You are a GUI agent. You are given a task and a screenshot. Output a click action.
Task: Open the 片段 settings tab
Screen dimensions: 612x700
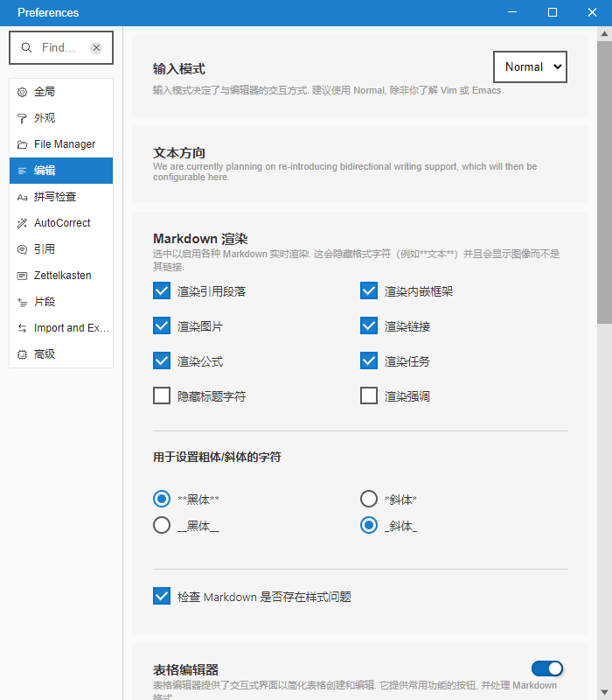61,302
